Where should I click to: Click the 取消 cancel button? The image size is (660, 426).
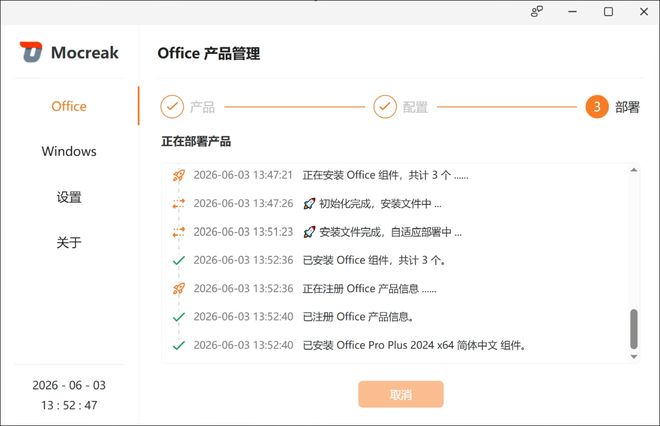[x=401, y=394]
